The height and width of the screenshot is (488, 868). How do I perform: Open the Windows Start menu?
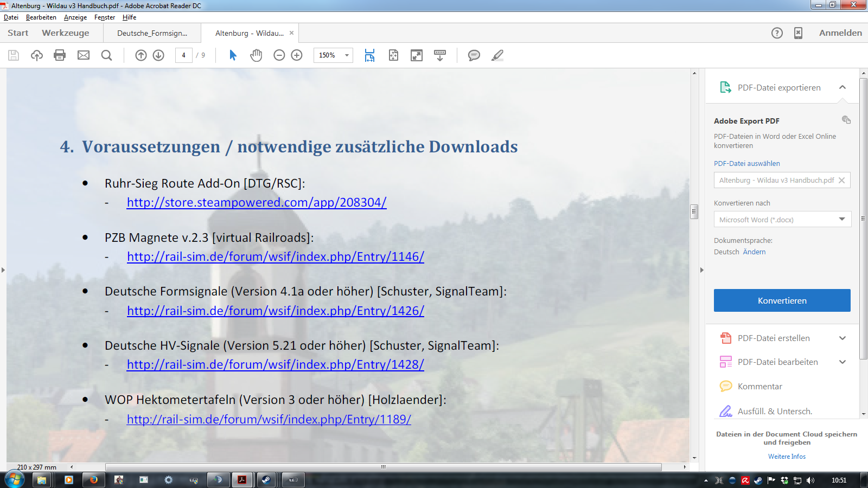pyautogui.click(x=15, y=480)
